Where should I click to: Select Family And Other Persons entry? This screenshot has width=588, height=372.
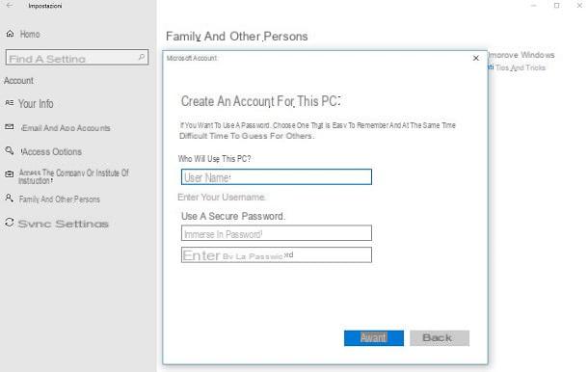click(x=60, y=199)
